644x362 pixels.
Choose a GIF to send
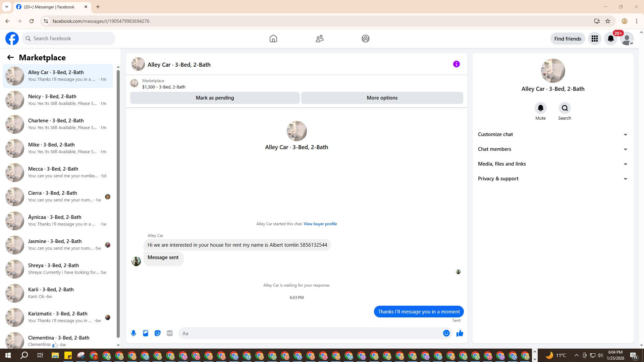tap(170, 333)
